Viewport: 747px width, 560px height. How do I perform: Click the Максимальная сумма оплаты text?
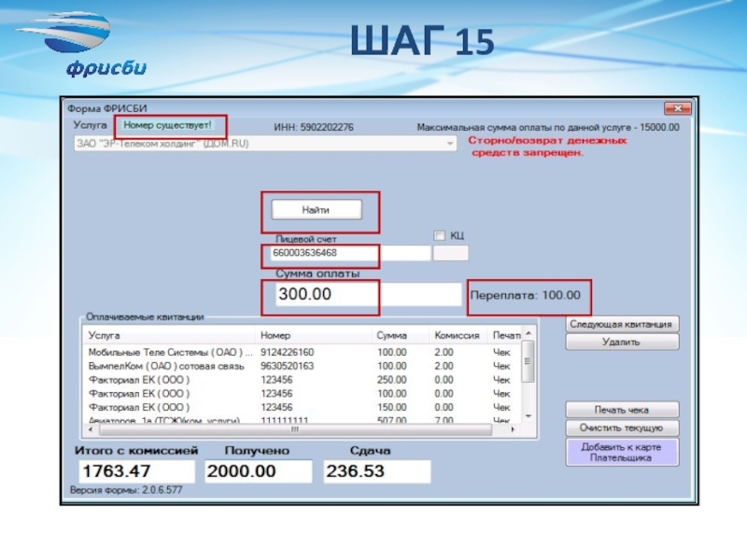point(548,127)
